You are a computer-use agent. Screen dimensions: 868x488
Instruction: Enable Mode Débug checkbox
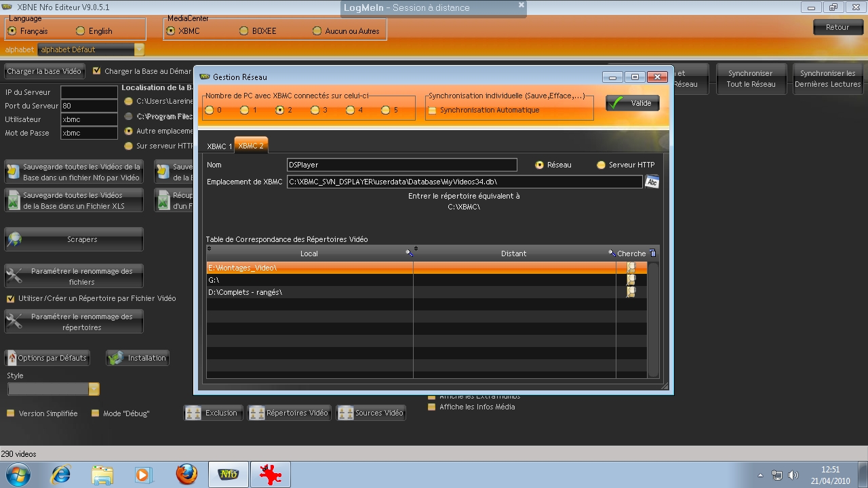pyautogui.click(x=96, y=413)
